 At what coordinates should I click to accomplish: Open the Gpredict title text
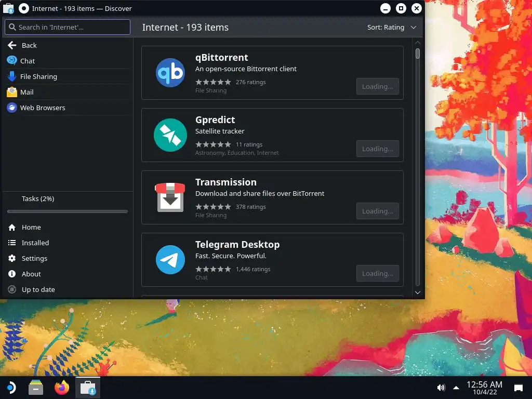pyautogui.click(x=215, y=120)
